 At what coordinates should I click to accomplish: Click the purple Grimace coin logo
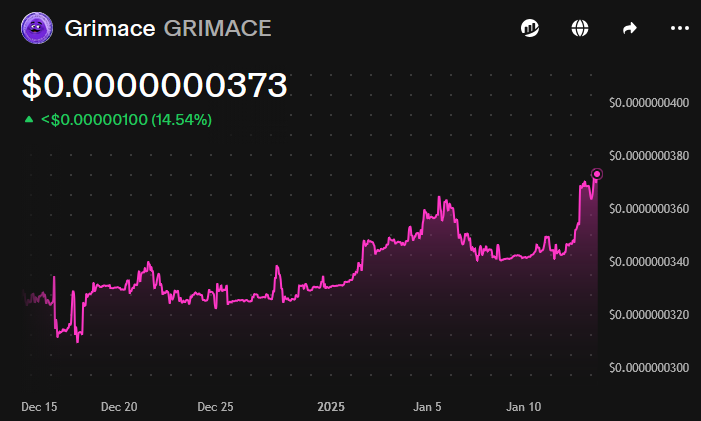point(37,28)
